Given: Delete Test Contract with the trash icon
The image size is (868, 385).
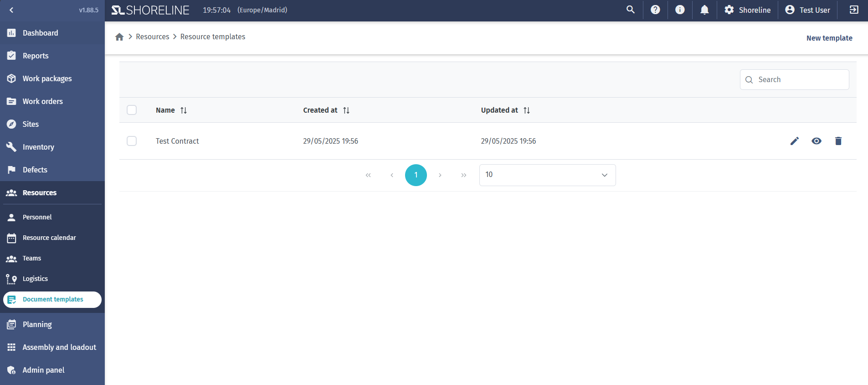Looking at the screenshot, I should click(x=838, y=141).
